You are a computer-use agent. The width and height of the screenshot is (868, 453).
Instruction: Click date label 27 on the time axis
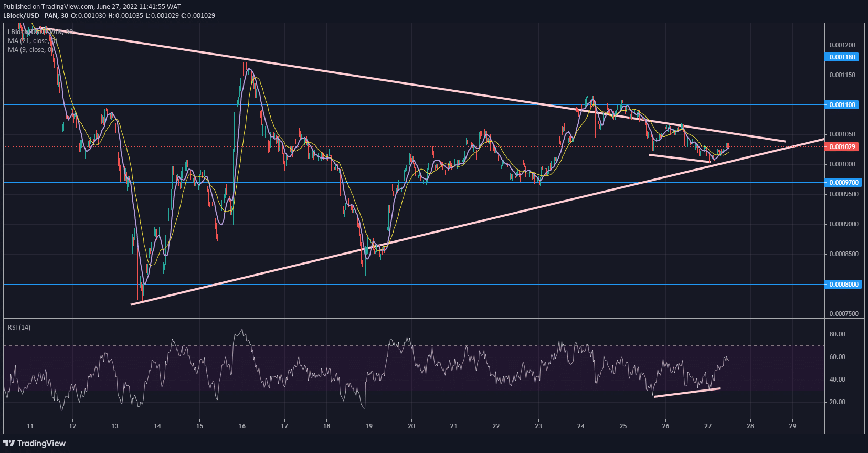[x=708, y=426]
